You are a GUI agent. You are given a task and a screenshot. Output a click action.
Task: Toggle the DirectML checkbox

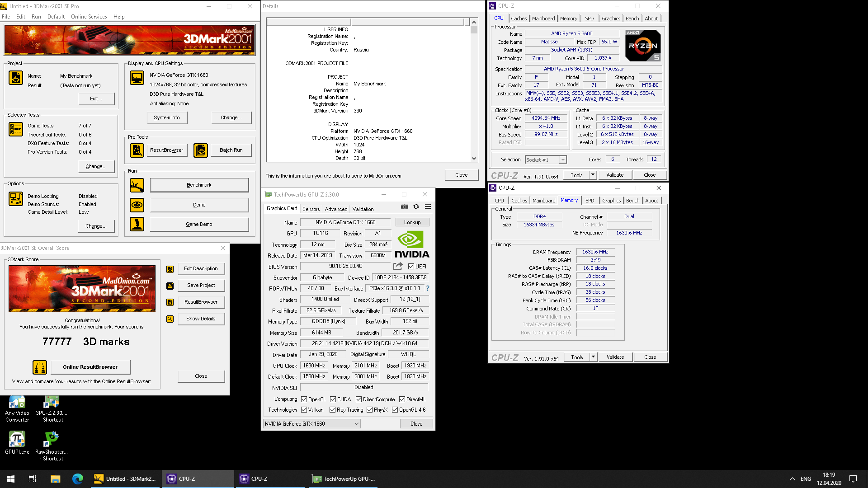(x=402, y=399)
